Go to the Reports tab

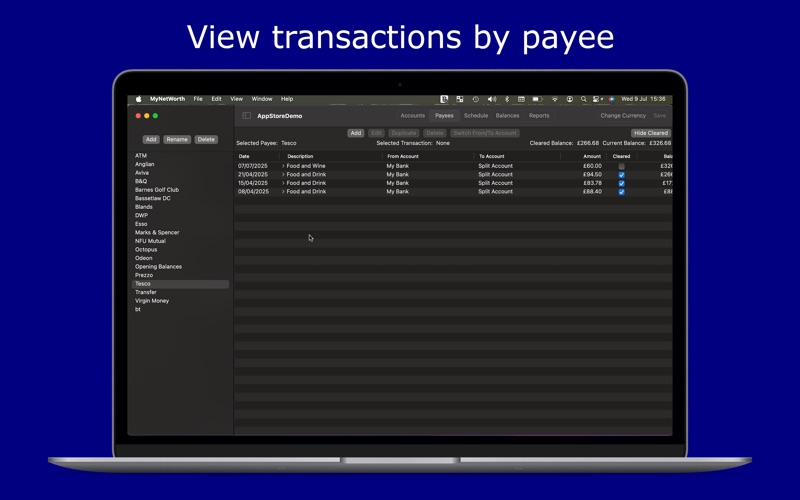pyautogui.click(x=539, y=116)
